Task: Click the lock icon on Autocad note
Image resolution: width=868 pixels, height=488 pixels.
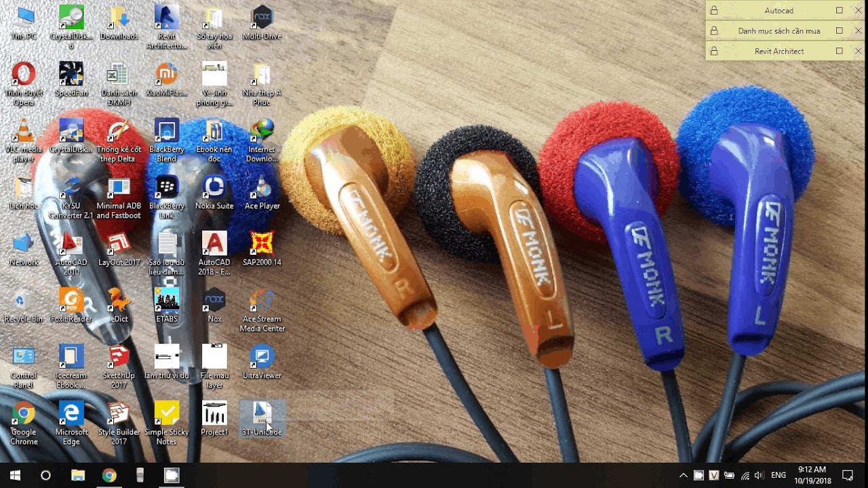Action: pyautogui.click(x=714, y=10)
